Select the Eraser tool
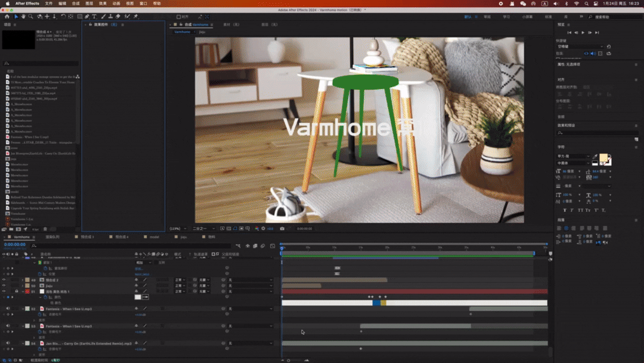This screenshot has height=363, width=644. pyautogui.click(x=118, y=17)
